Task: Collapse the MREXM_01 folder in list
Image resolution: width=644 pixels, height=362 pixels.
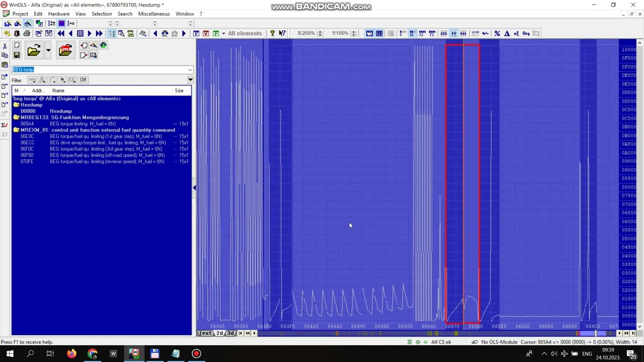Action: (17, 130)
